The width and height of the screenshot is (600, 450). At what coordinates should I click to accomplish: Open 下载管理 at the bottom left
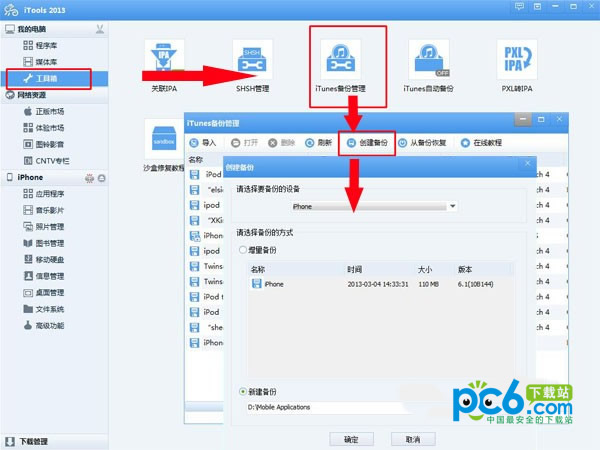(x=28, y=442)
